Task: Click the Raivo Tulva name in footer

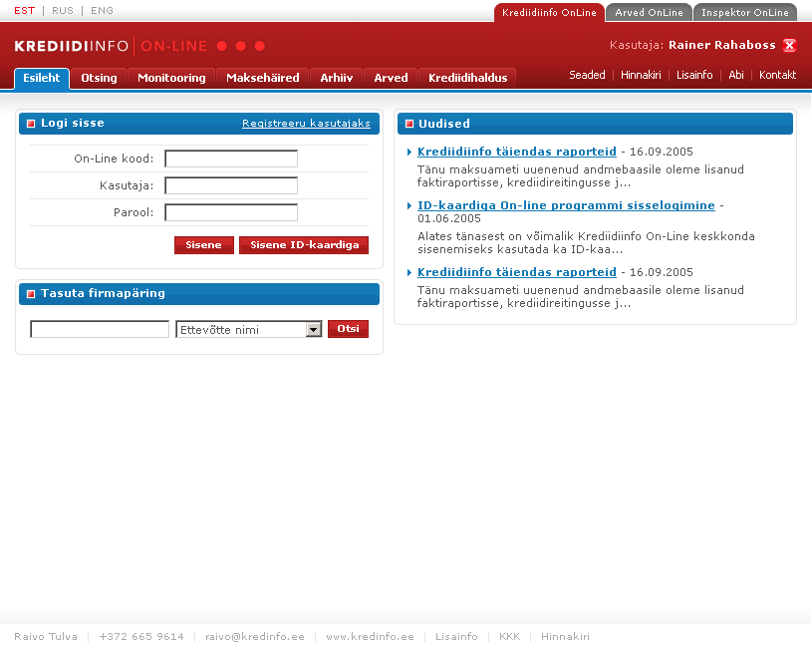Action: (46, 637)
